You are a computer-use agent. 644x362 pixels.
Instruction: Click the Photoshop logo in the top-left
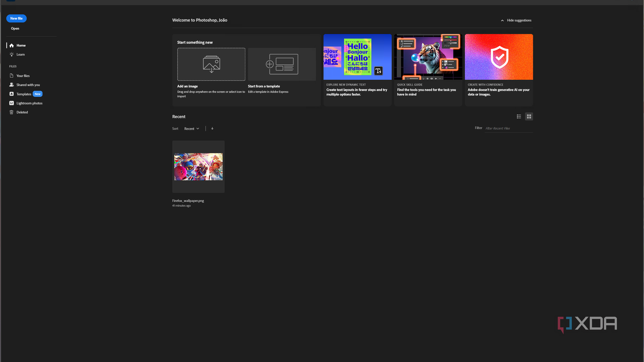10,2
